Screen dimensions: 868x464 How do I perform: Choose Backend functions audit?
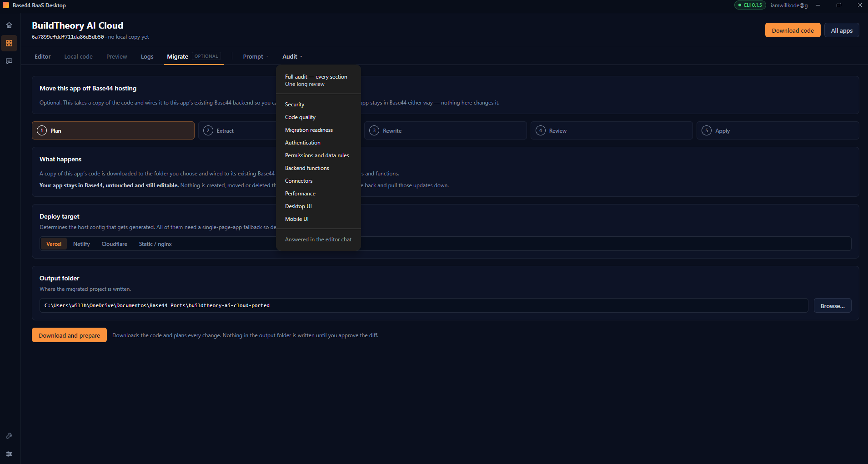pyautogui.click(x=318, y=168)
